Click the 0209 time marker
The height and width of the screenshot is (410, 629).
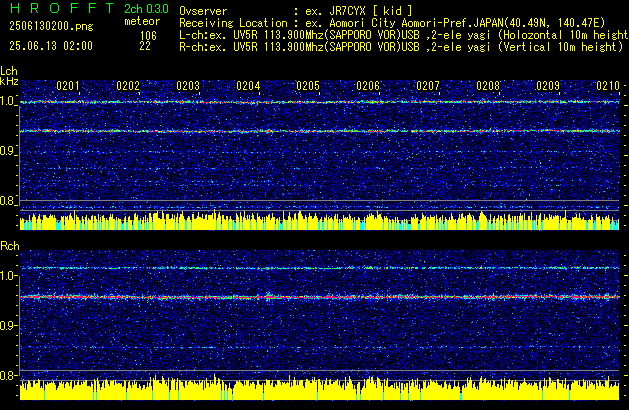[548, 86]
